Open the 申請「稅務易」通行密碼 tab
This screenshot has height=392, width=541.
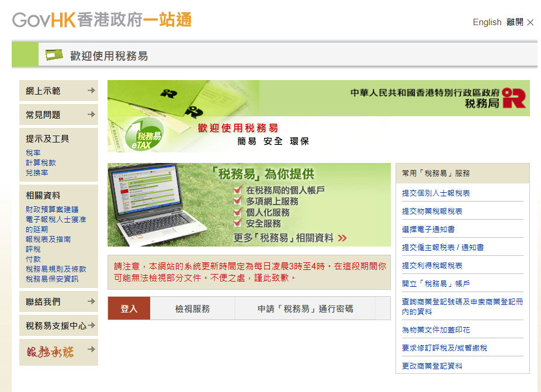pyautogui.click(x=305, y=308)
